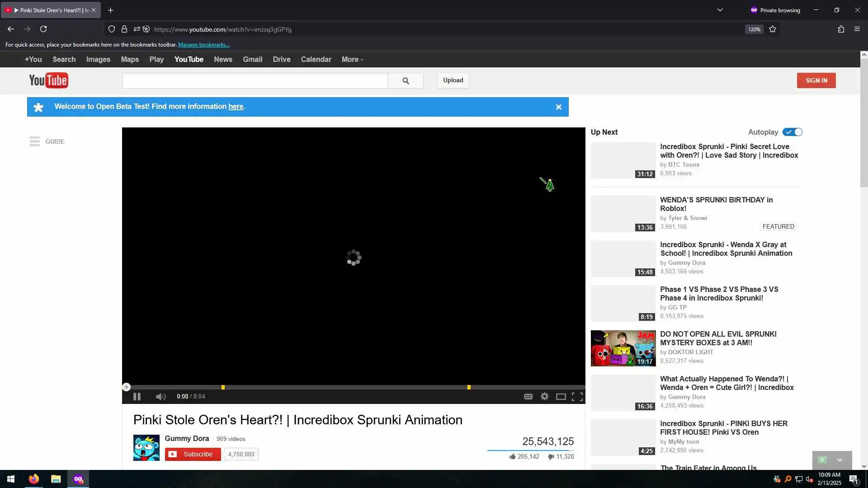Click the YouTube logo
868x488 pixels.
pos(48,80)
